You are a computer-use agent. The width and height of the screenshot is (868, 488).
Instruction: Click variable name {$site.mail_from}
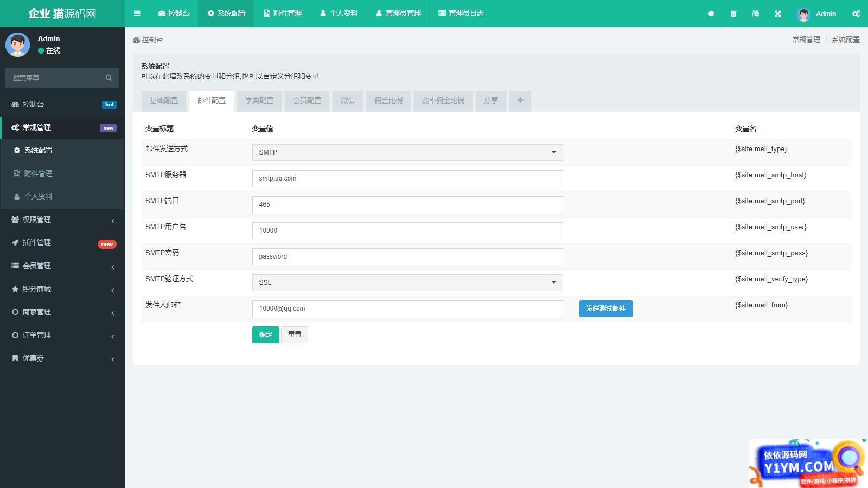click(x=762, y=305)
